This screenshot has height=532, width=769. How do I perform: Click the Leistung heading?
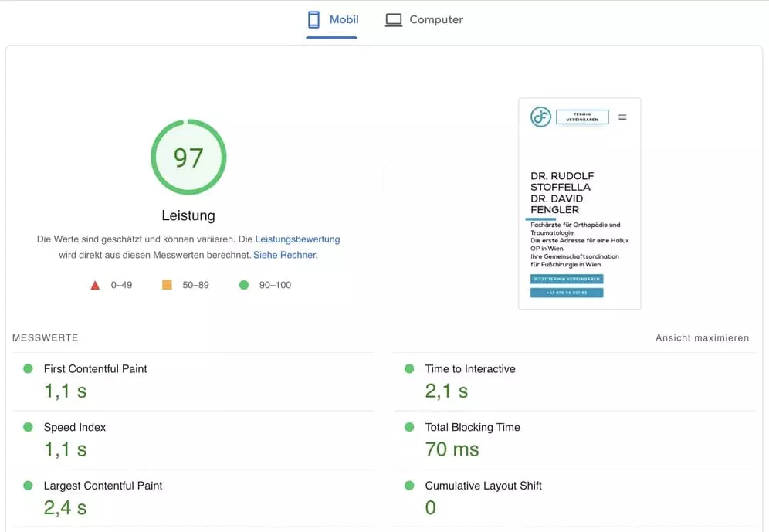(x=188, y=215)
